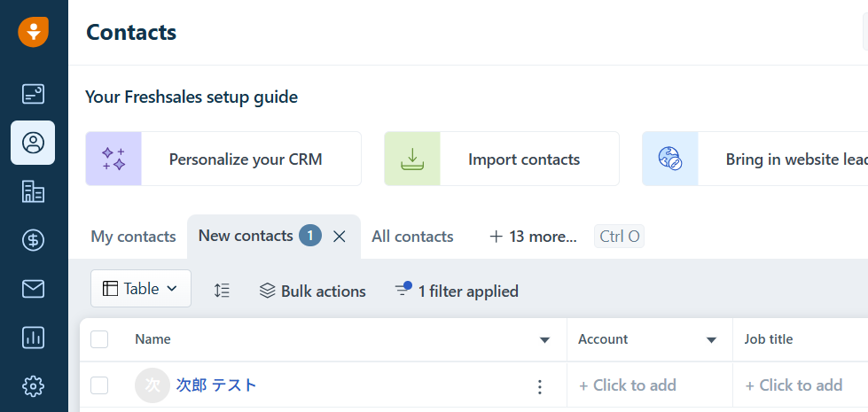
Task: Switch to the All contacts tab
Action: [412, 237]
